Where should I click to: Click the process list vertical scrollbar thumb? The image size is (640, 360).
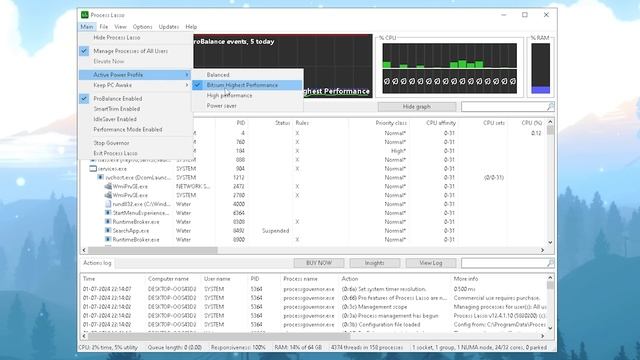point(550,130)
